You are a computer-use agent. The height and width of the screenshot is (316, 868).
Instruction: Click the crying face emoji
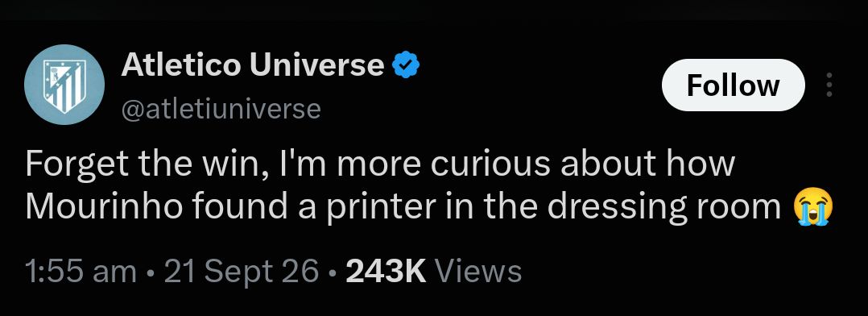click(x=812, y=206)
